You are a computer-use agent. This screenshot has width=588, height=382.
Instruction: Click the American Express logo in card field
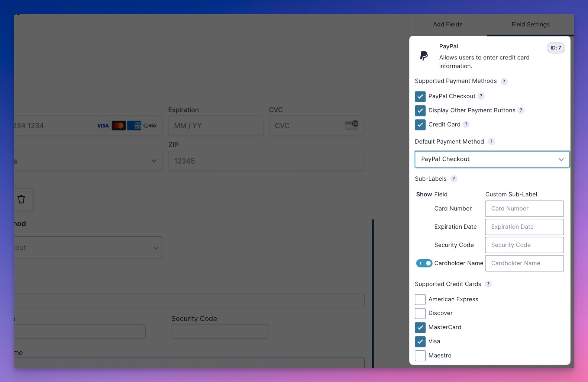tap(134, 126)
